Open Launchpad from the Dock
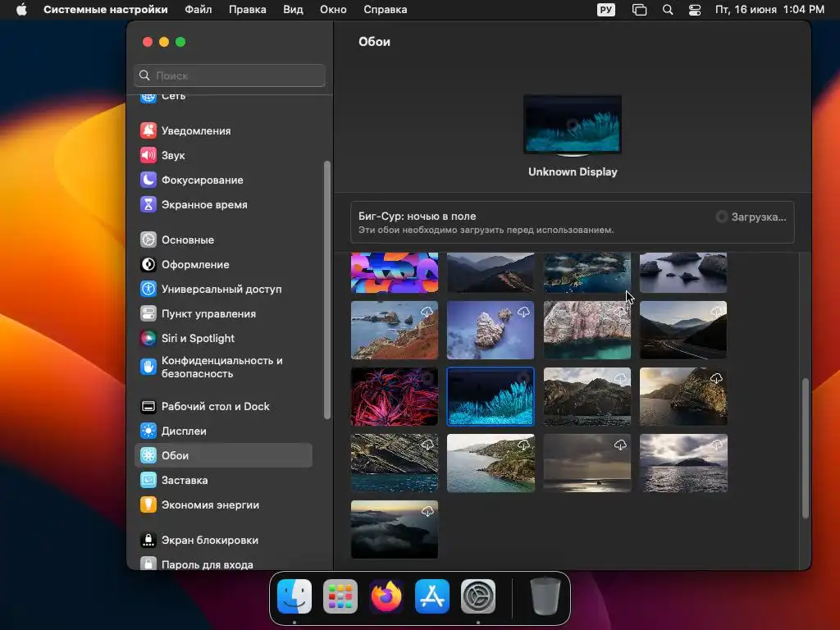 point(340,596)
